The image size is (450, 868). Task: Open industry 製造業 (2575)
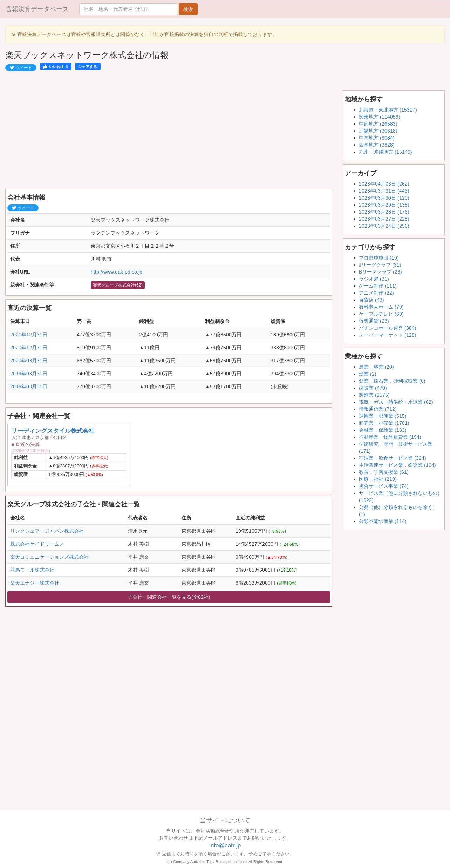click(374, 395)
